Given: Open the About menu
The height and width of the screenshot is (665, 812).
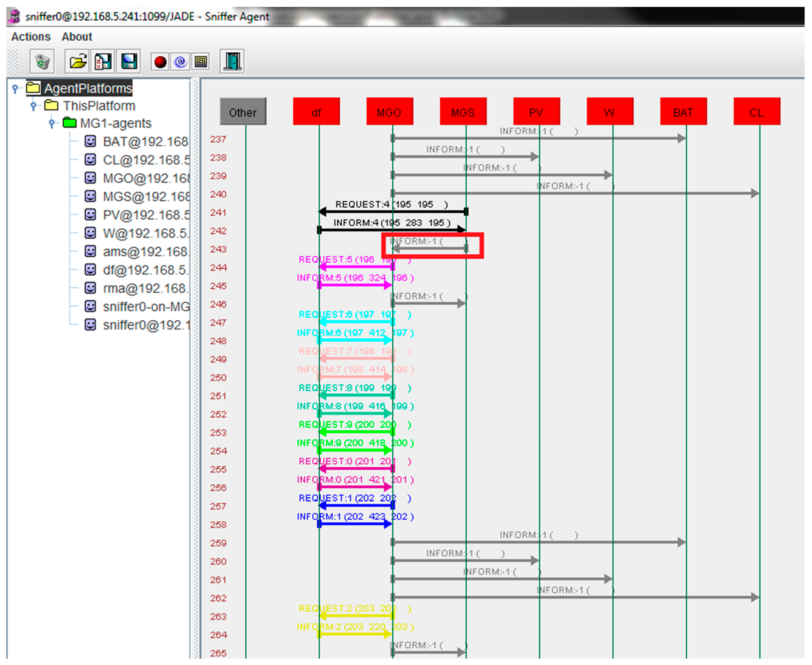Looking at the screenshot, I should click(77, 37).
